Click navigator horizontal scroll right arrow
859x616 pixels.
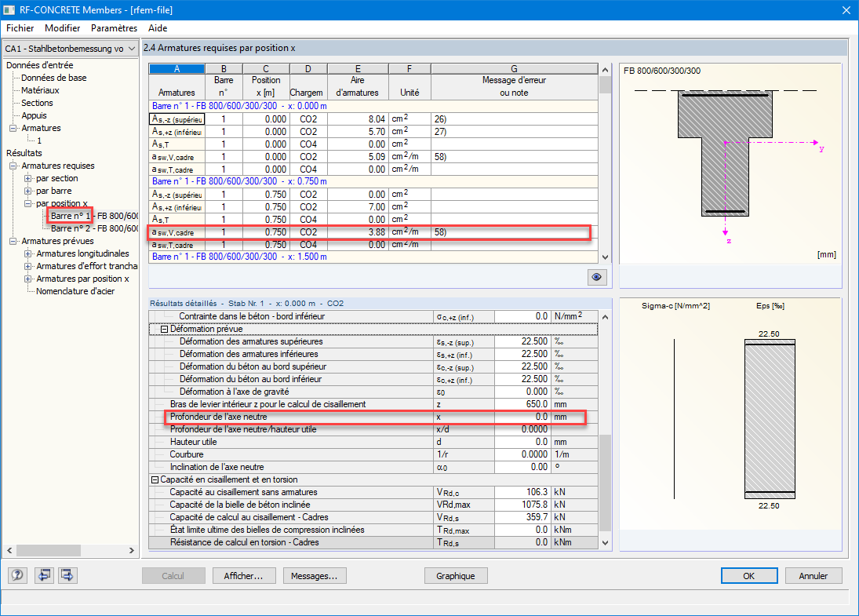click(132, 550)
